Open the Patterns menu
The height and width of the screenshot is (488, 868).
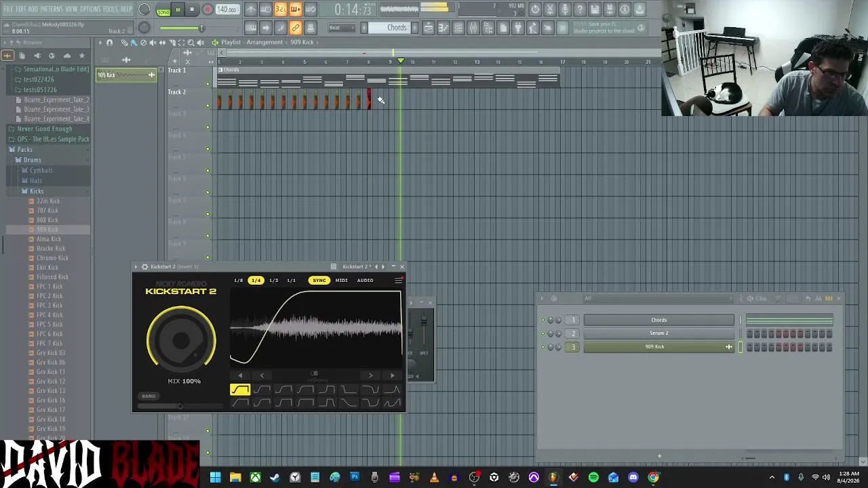pyautogui.click(x=52, y=9)
